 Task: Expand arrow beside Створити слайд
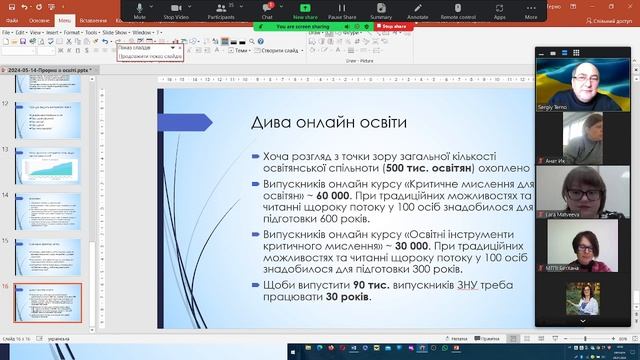[302, 51]
